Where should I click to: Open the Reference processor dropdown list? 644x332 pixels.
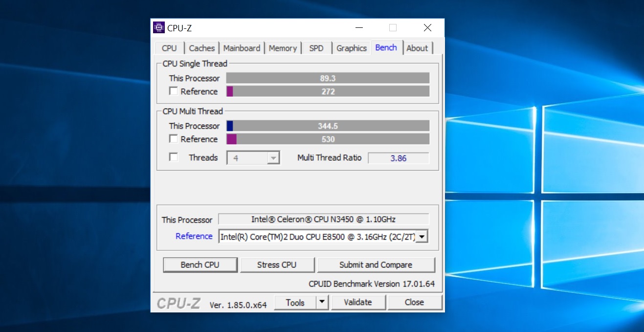click(x=422, y=237)
